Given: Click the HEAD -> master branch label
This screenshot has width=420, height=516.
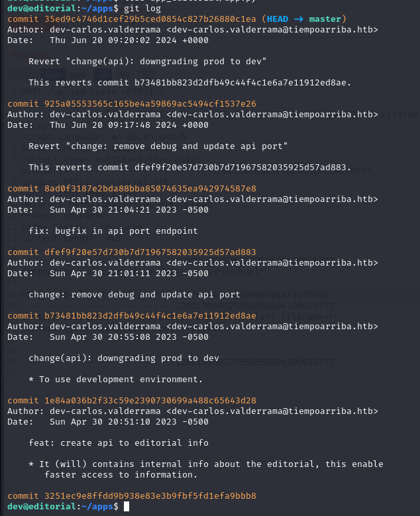Looking at the screenshot, I should pos(304,19).
